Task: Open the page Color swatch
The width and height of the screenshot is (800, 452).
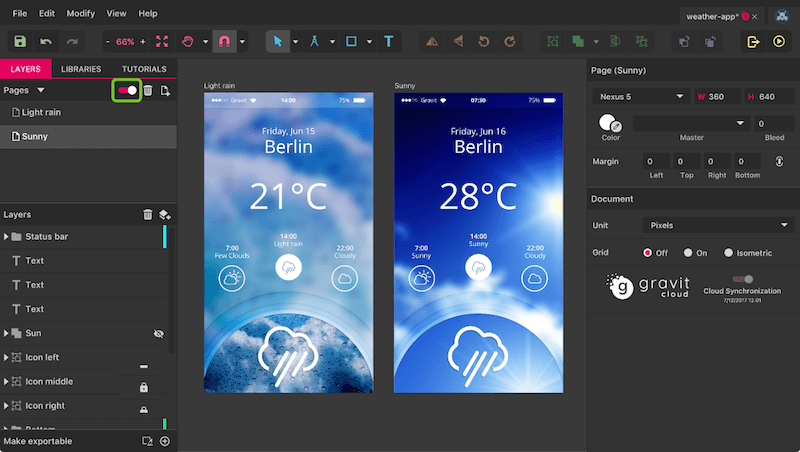Action: [x=607, y=123]
